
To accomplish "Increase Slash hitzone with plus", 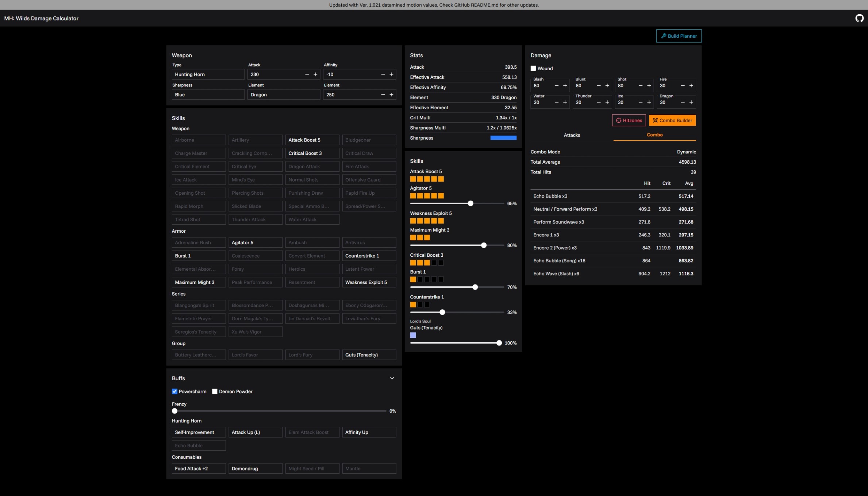I will (x=565, y=85).
